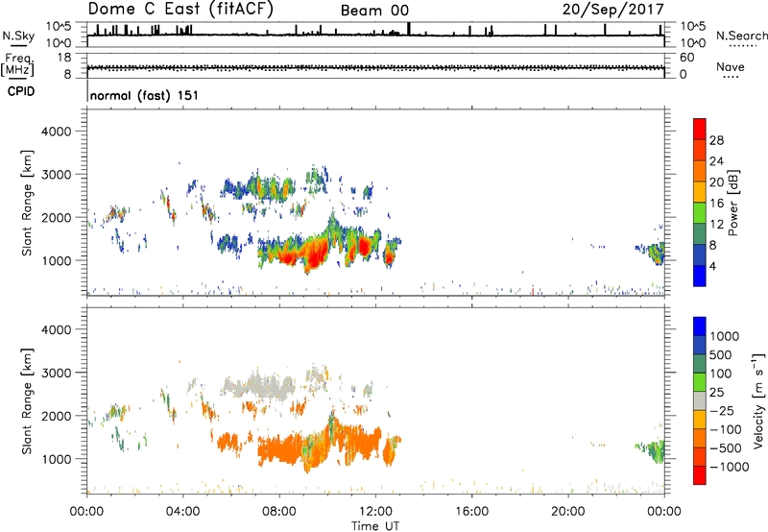The height and width of the screenshot is (532, 768).
Task: Click the 'N.Sky' legend label
Action: pyautogui.click(x=18, y=36)
